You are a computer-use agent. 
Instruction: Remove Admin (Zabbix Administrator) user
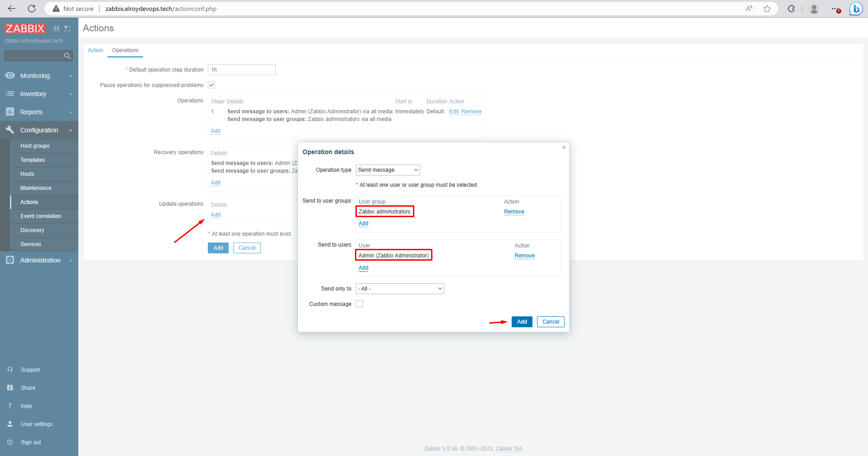pos(525,256)
